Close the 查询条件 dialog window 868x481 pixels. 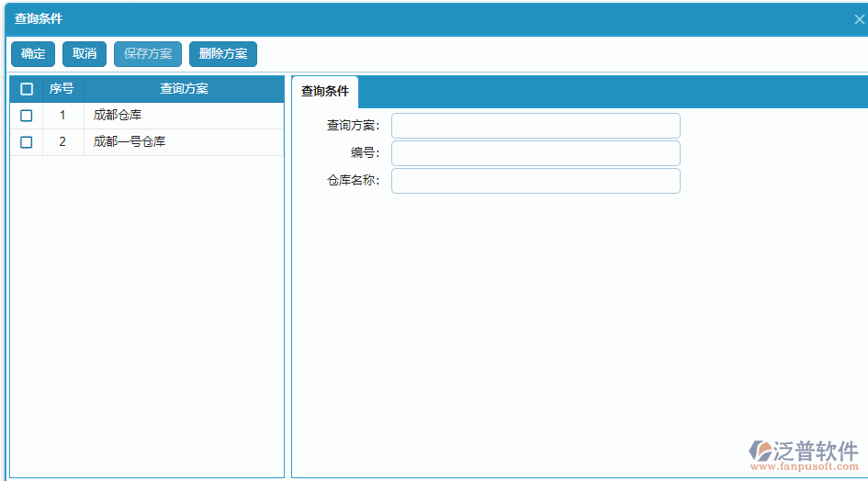[859, 18]
